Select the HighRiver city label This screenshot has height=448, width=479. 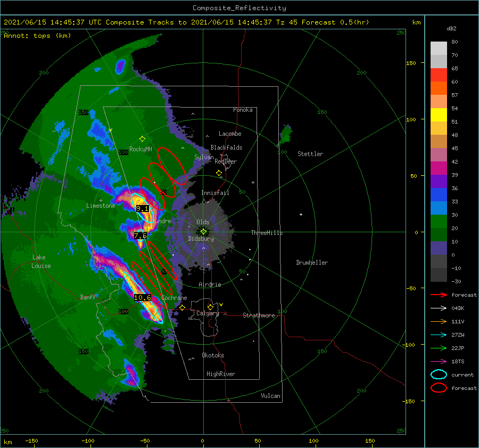[221, 374]
